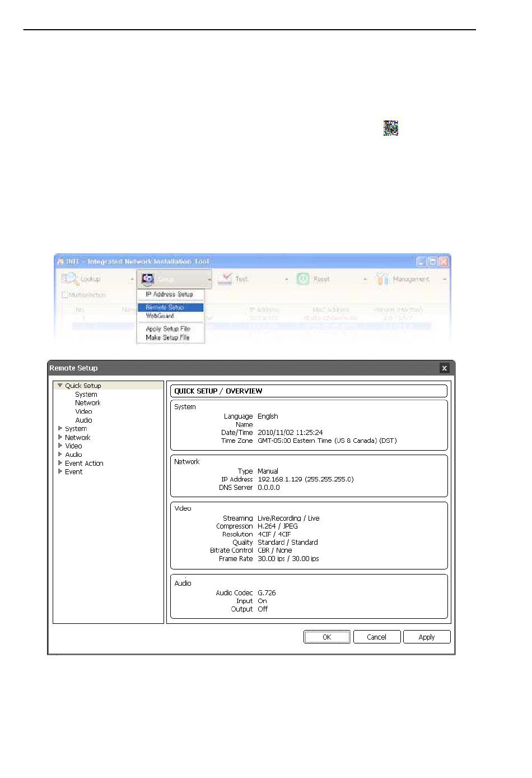The height and width of the screenshot is (778, 532).
Task: Select System under Quick Setup
Action: click(86, 395)
